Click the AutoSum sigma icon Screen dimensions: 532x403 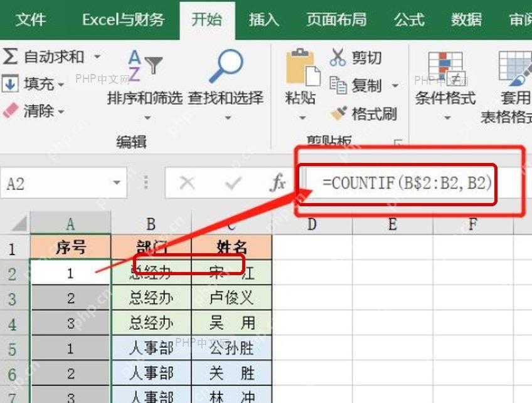click(10, 56)
